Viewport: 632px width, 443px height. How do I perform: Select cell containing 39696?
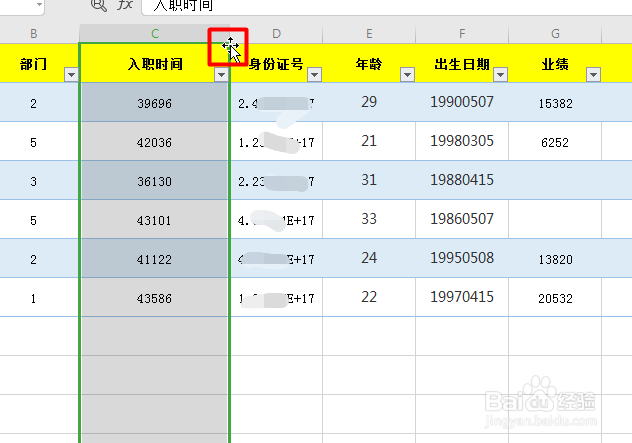click(x=155, y=102)
